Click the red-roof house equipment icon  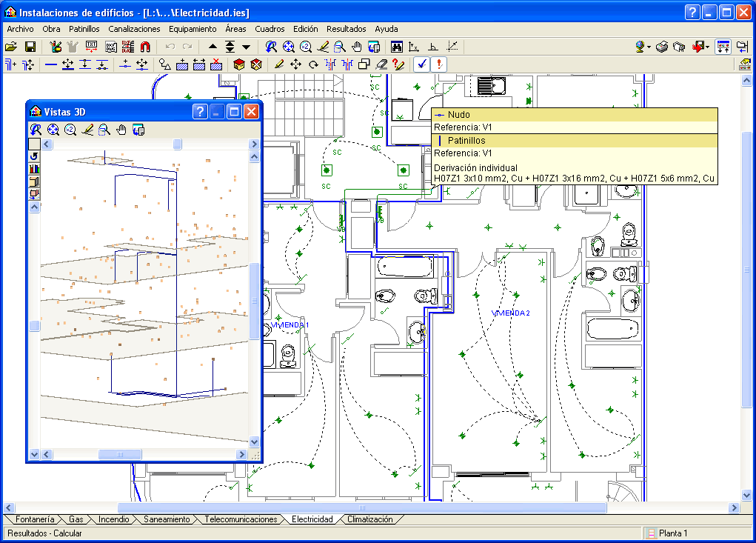[238, 64]
